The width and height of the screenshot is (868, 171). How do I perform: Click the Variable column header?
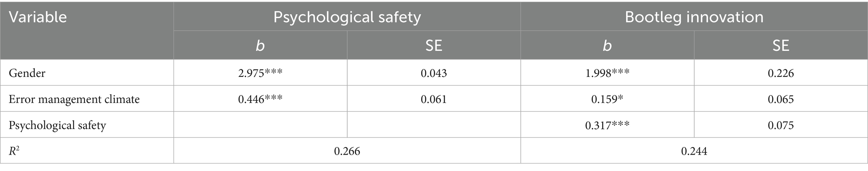click(x=38, y=17)
